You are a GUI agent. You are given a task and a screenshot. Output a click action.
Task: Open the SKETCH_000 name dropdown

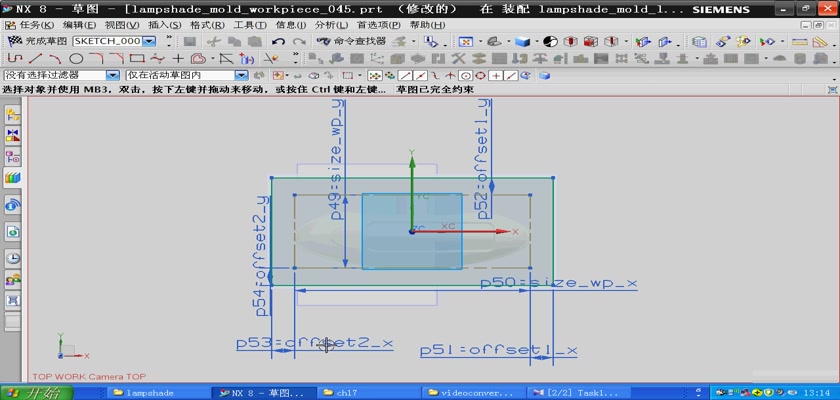pyautogui.click(x=149, y=41)
